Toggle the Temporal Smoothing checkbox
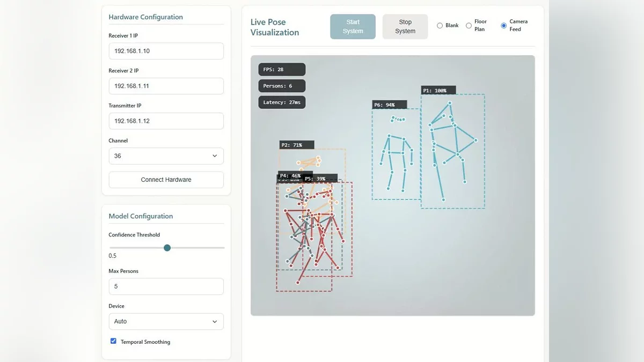Image resolution: width=644 pixels, height=362 pixels. (x=113, y=341)
